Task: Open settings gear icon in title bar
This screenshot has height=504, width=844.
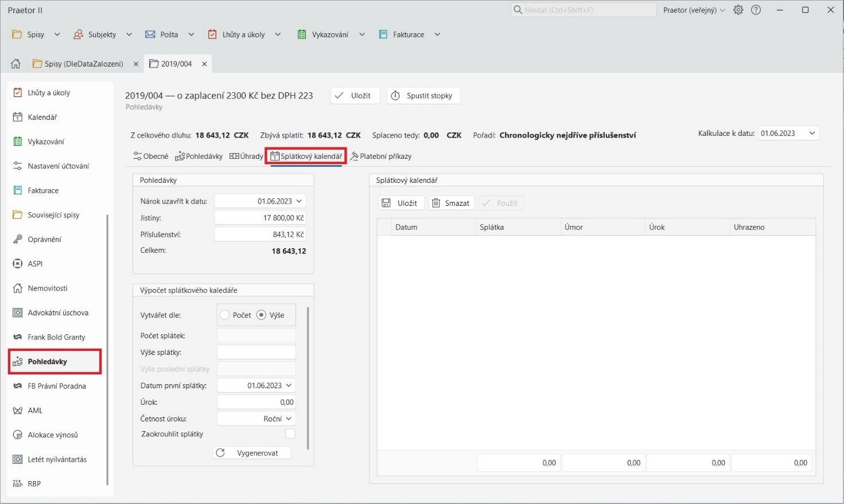Action: 738,10
